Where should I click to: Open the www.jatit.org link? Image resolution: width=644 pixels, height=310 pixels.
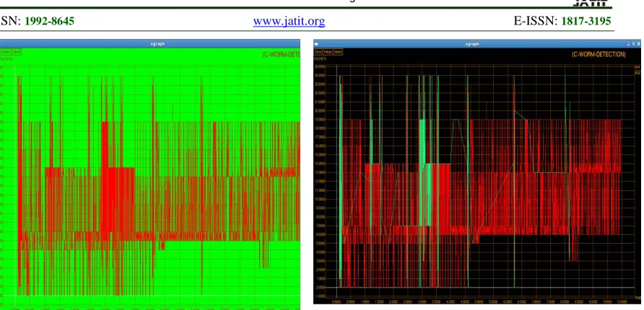point(289,20)
